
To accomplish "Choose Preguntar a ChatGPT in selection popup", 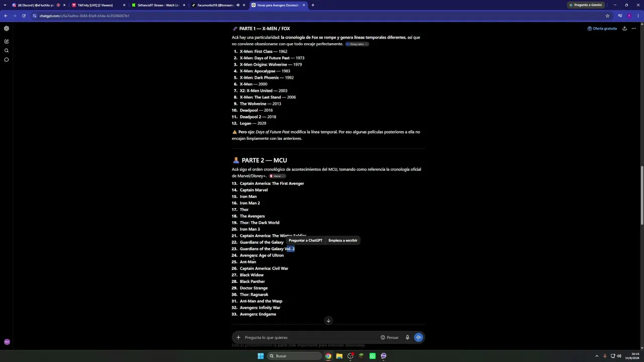I will [305, 240].
